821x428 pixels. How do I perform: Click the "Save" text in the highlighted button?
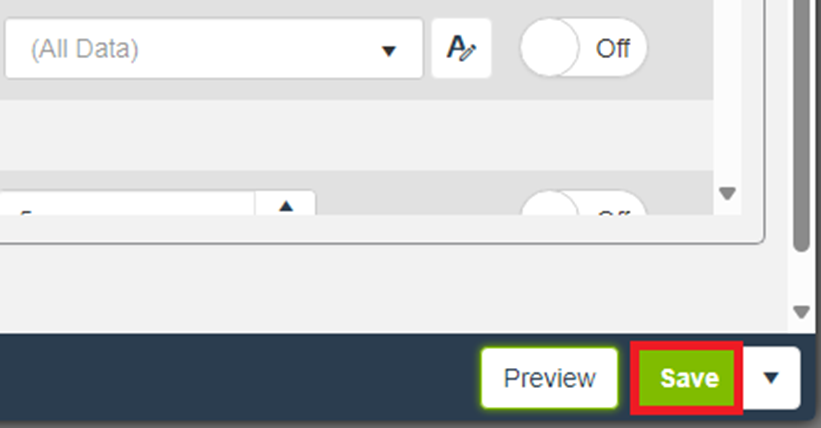click(690, 378)
